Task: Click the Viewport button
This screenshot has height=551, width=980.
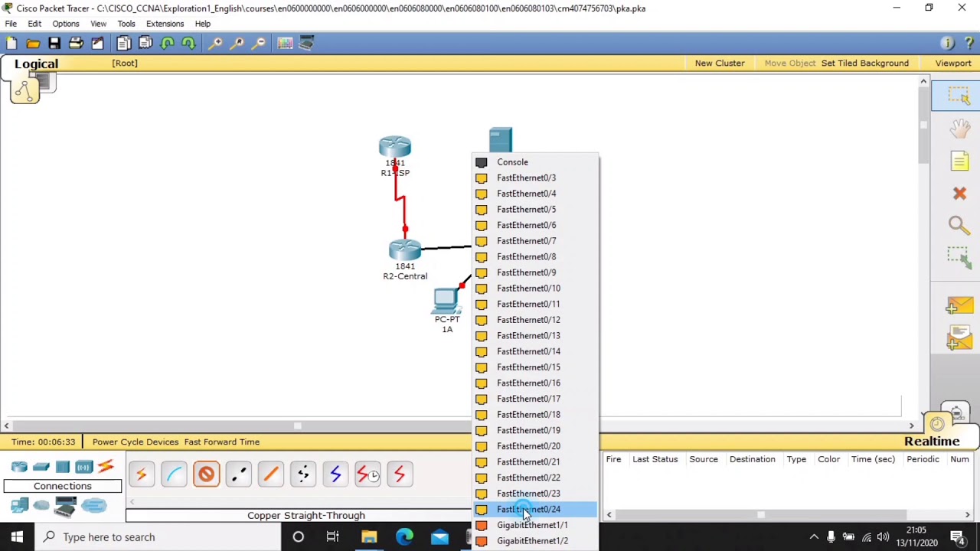Action: [953, 64]
